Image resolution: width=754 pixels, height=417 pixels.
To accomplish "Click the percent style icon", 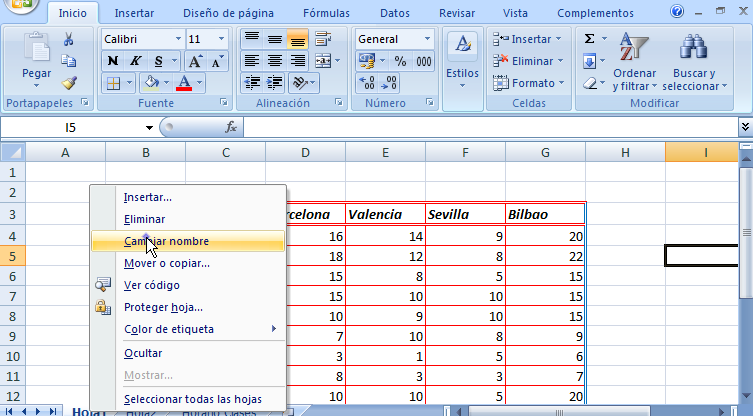I will (x=400, y=61).
